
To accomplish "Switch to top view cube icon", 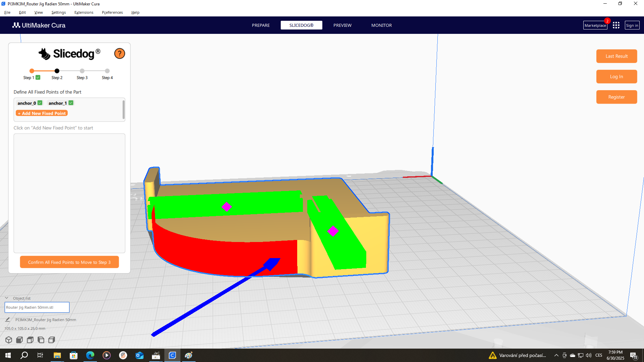I will click(30, 340).
